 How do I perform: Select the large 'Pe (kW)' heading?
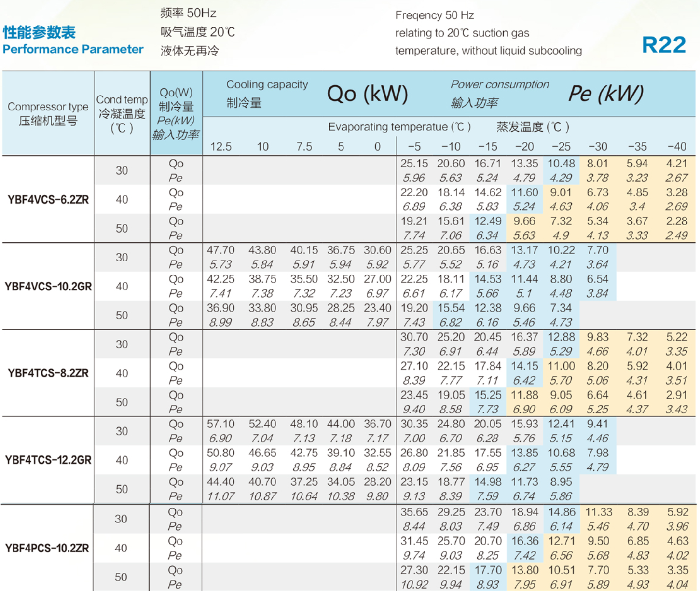click(606, 94)
